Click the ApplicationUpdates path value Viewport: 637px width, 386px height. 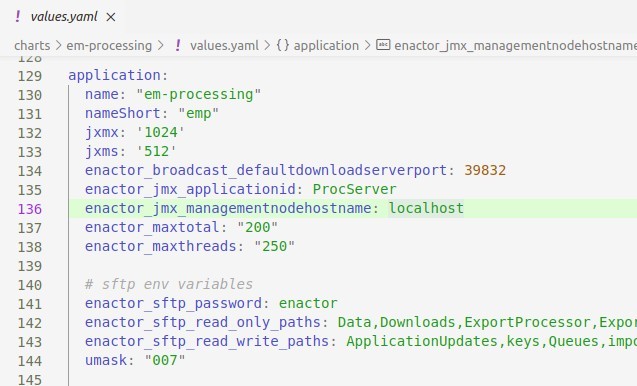coord(422,341)
